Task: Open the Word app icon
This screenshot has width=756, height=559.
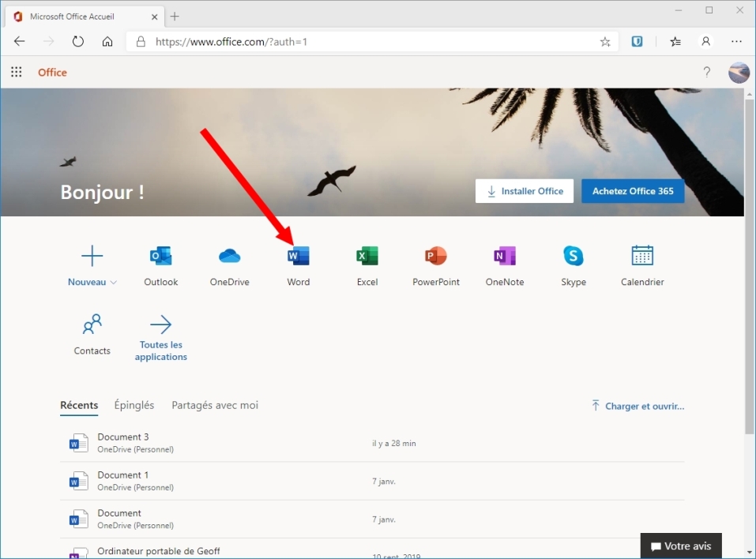Action: (299, 257)
